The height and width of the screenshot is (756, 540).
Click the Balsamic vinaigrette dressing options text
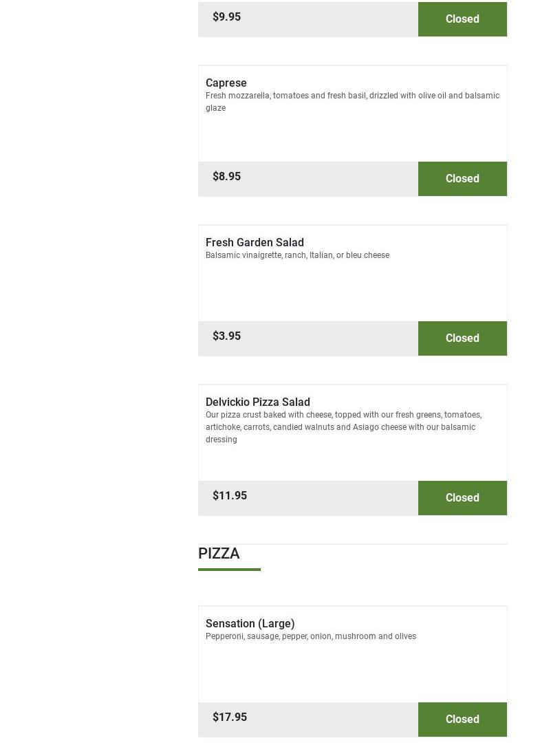click(x=297, y=255)
